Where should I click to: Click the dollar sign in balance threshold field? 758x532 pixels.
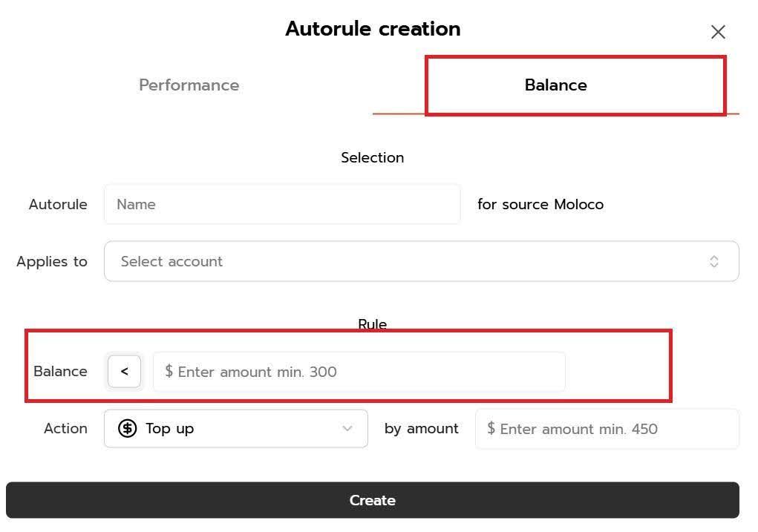pos(169,371)
